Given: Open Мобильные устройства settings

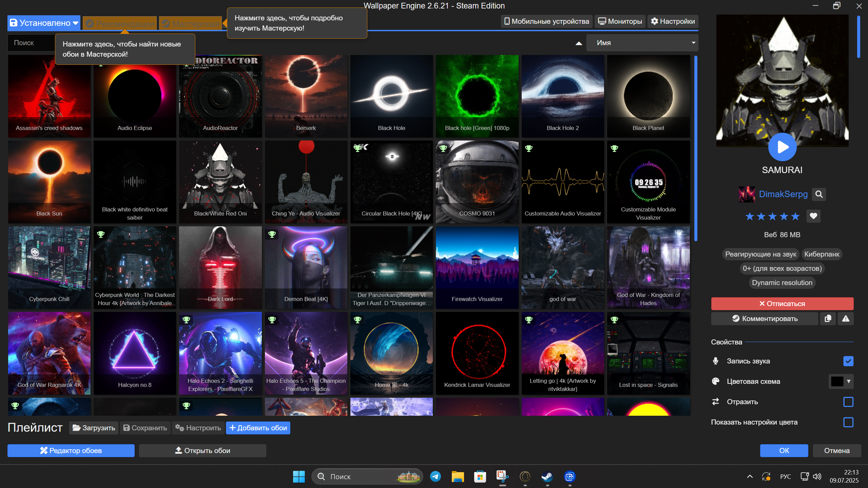Looking at the screenshot, I should click(x=546, y=21).
